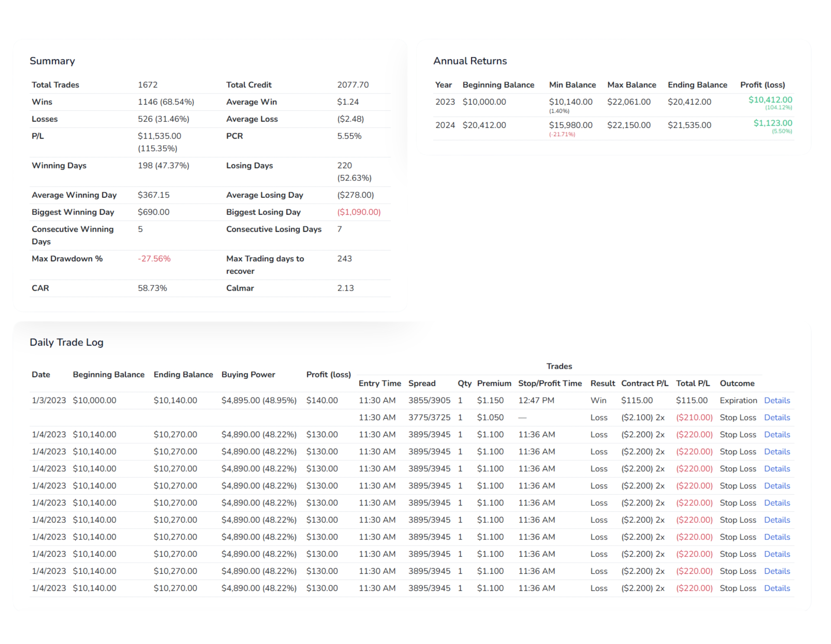Click the Spread column header
This screenshot has width=831, height=644.
tap(422, 384)
